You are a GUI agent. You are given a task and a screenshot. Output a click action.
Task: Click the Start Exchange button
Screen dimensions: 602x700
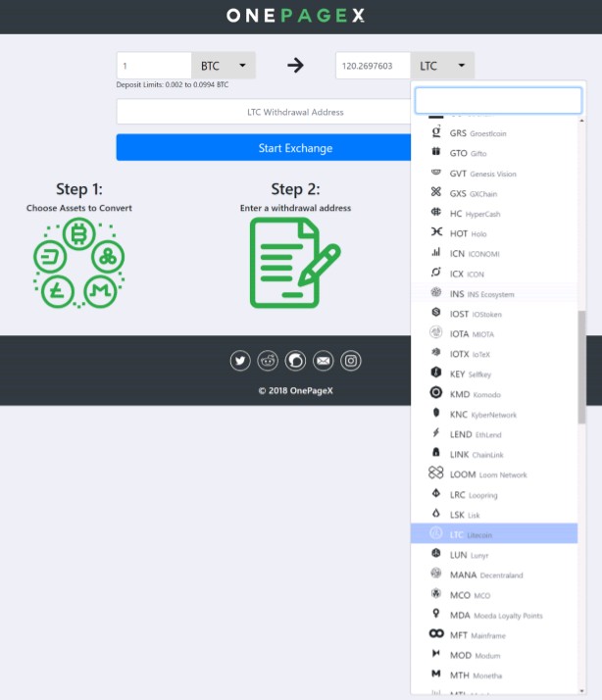[264, 147]
